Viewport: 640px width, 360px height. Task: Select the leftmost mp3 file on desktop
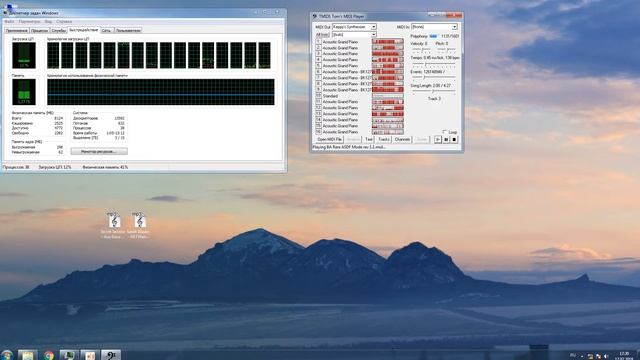pos(113,225)
